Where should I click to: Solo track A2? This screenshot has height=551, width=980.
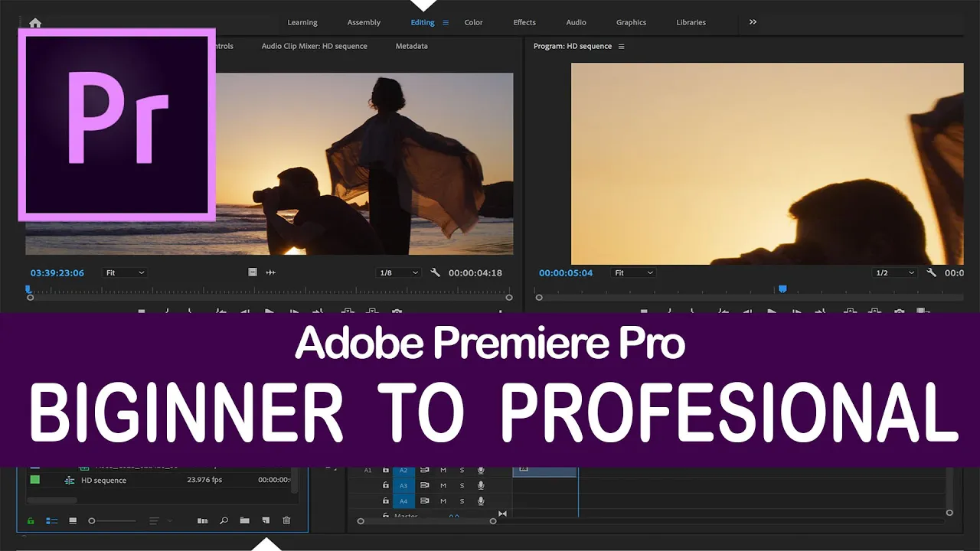pos(462,470)
